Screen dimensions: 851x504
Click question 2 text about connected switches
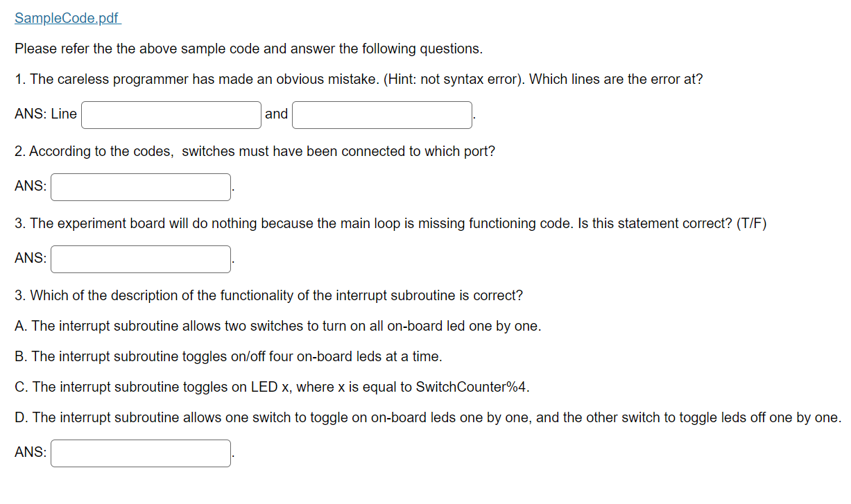[255, 151]
